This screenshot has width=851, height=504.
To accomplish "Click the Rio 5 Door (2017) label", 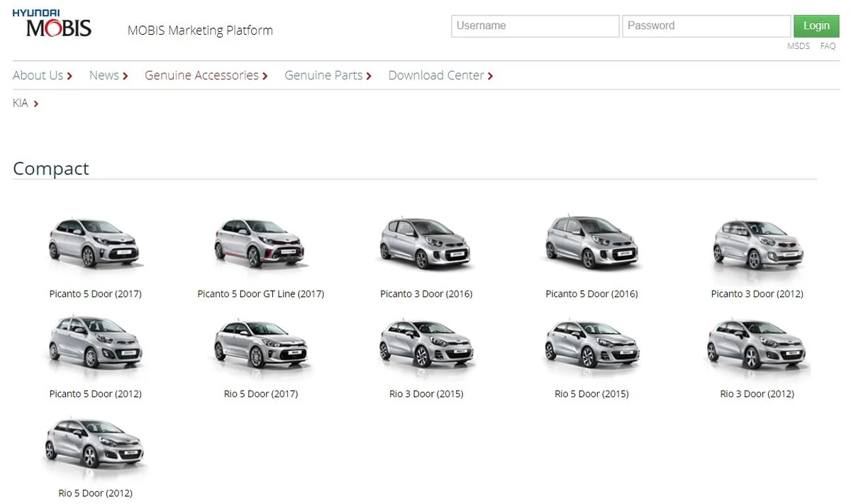I will pos(260,393).
